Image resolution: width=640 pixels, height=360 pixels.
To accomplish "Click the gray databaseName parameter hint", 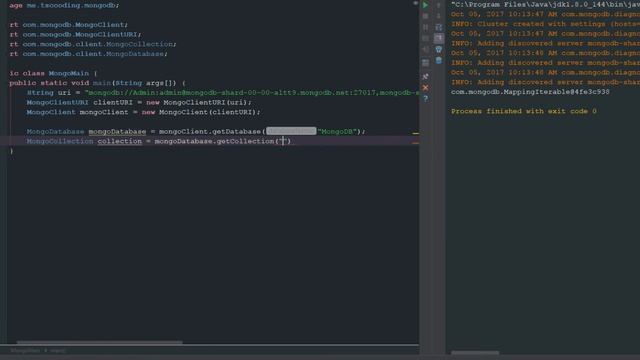I will [x=291, y=131].
